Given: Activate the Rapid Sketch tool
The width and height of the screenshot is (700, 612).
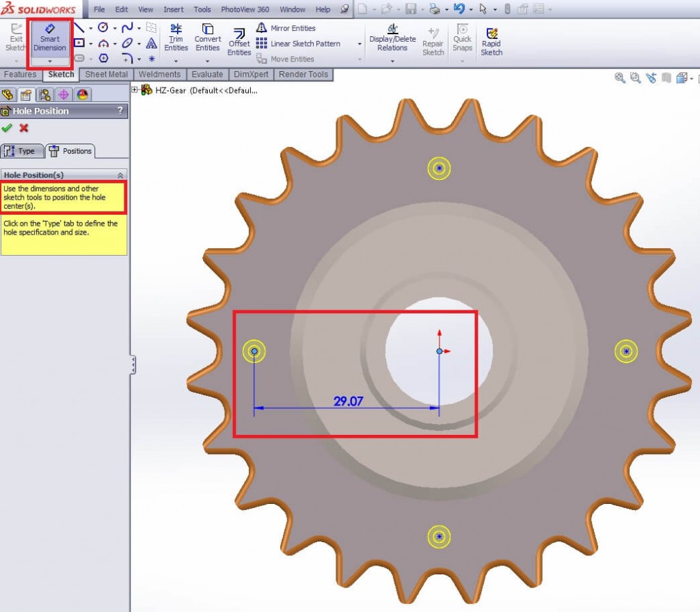Looking at the screenshot, I should 492,39.
